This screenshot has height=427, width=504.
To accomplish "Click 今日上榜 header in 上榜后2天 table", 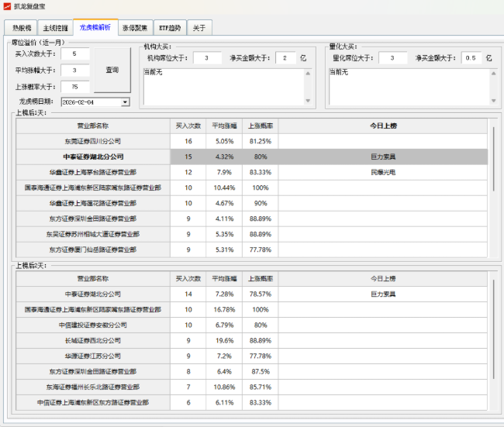I will coord(383,279).
